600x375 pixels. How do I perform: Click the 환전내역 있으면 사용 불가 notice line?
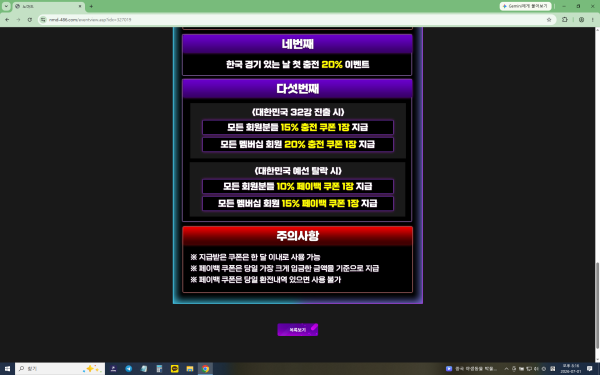266,280
